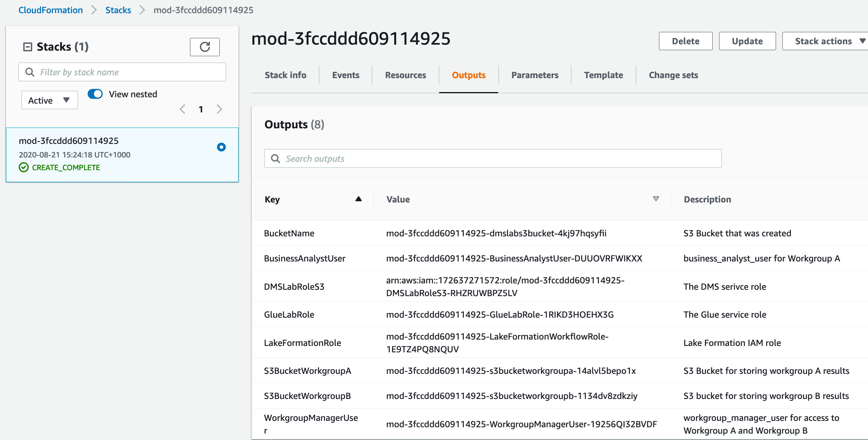Viewport: 868px width, 440px height.
Task: Select the S3BucketWorkgroupB output key
Action: tap(307, 396)
